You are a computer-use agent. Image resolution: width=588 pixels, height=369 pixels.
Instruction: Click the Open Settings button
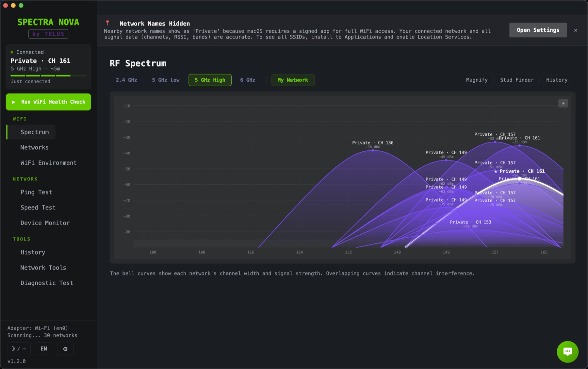538,30
